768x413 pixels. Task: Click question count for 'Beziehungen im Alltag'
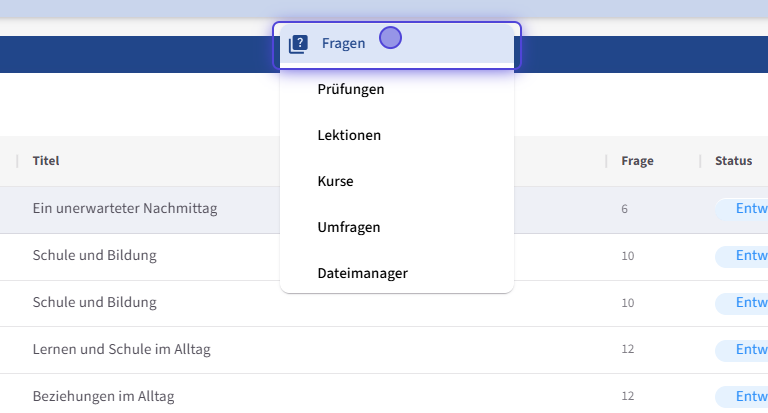pos(627,396)
